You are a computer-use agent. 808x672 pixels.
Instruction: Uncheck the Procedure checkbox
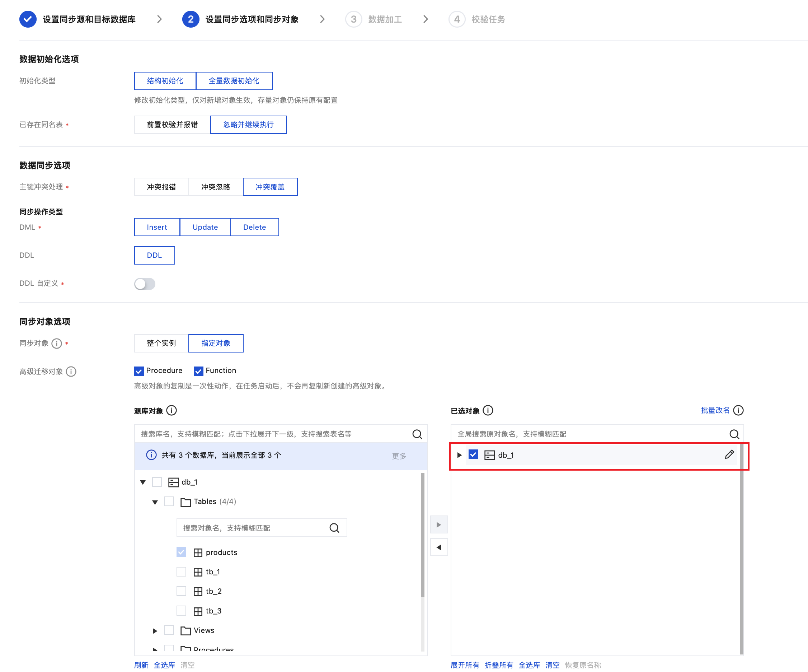pos(139,370)
